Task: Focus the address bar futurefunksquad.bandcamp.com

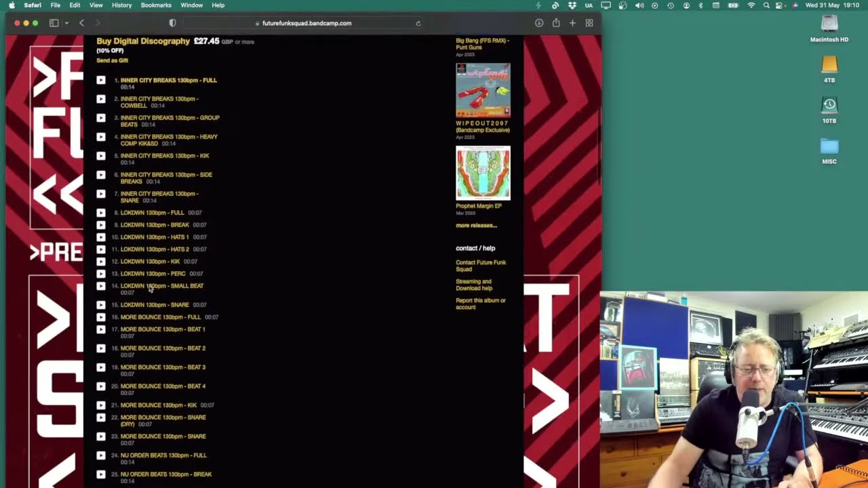Action: pos(303,23)
